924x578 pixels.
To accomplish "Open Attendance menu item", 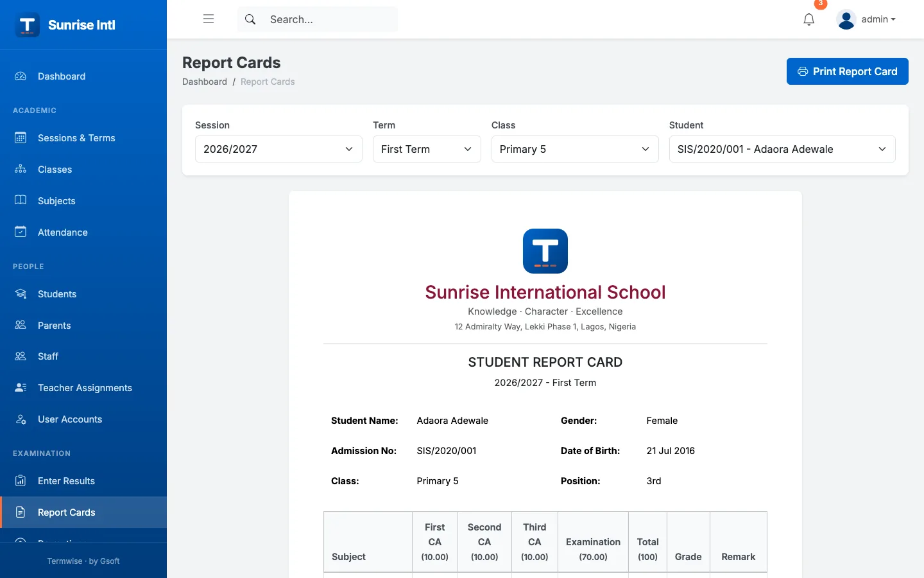I will tap(83, 232).
